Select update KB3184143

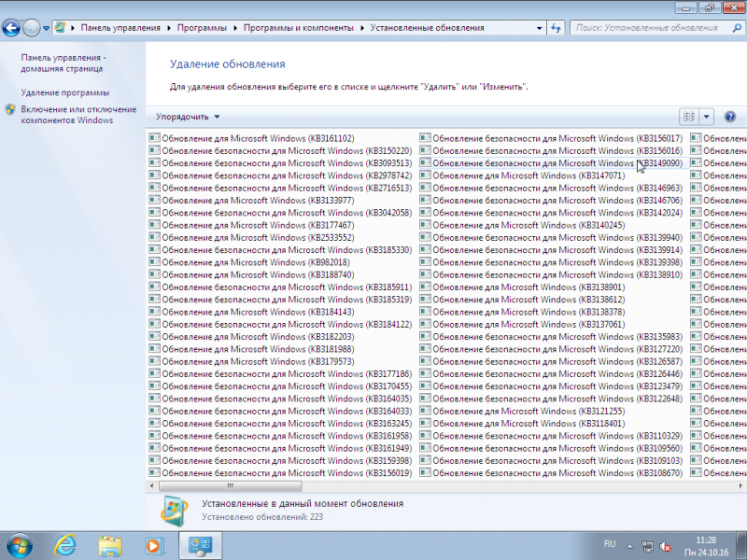click(x=259, y=312)
